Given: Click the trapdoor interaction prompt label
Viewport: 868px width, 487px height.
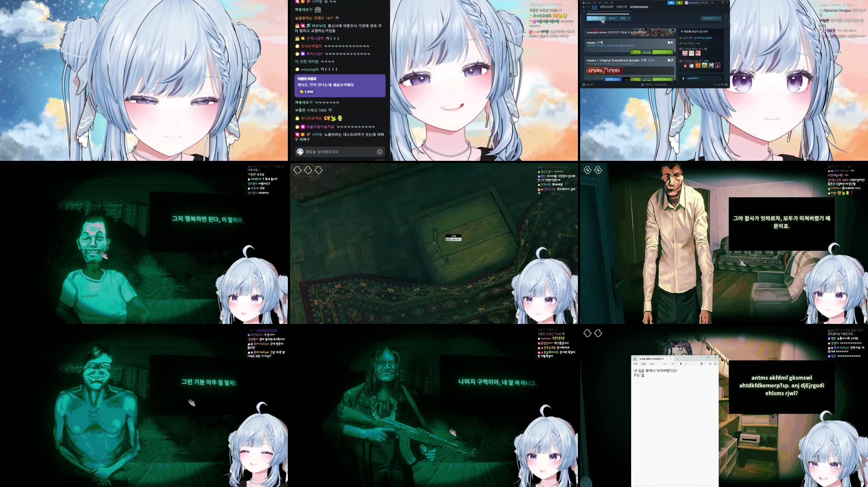Looking at the screenshot, I should (453, 238).
